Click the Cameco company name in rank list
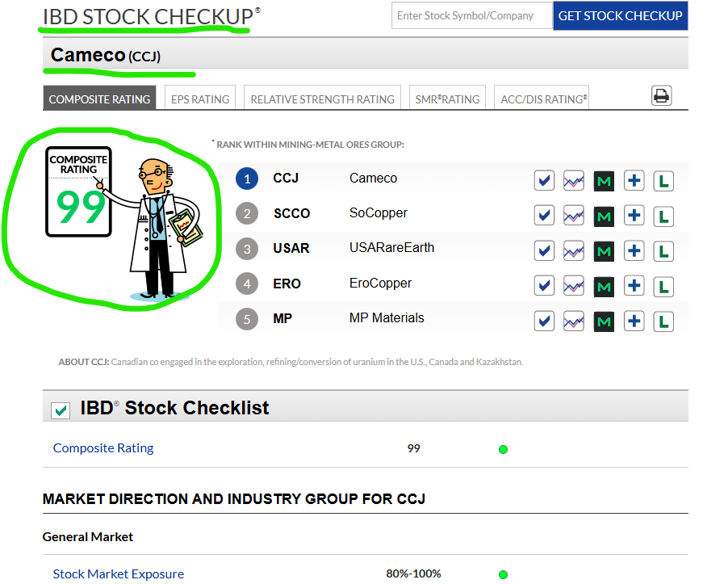 click(374, 178)
